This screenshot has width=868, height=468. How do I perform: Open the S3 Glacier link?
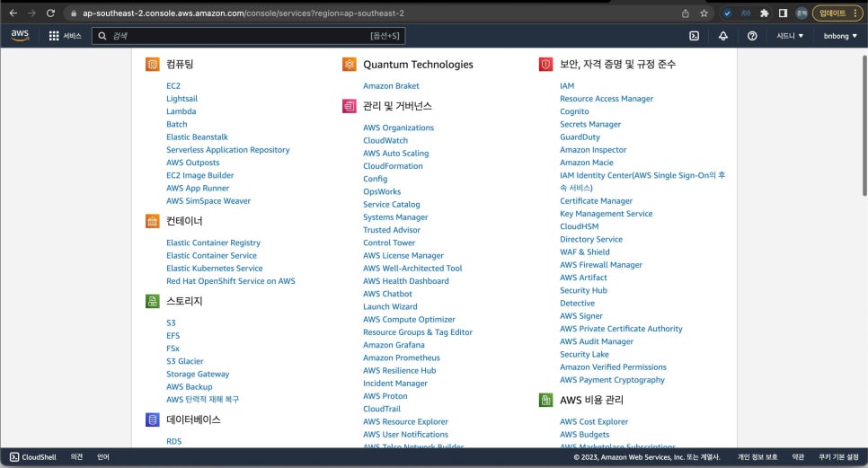coord(185,361)
